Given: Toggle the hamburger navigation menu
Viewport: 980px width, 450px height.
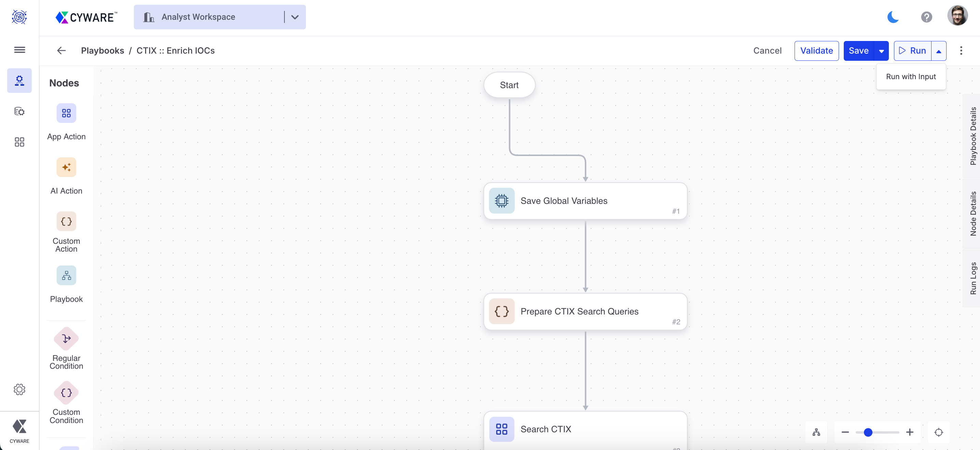Looking at the screenshot, I should 19,50.
